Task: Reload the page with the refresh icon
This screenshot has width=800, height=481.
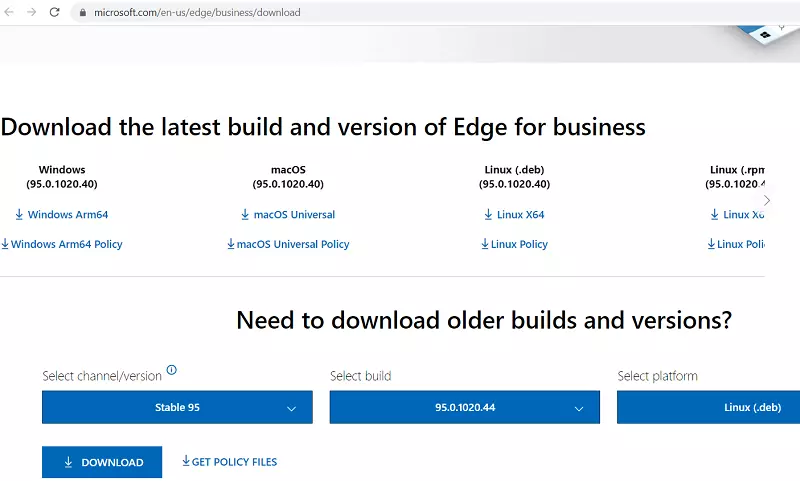Action: 54,13
